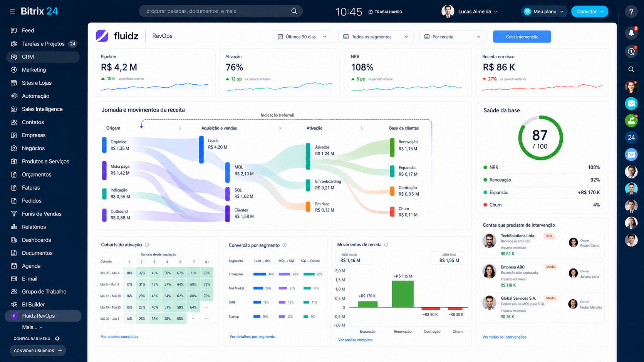The image size is (644, 362).
Task: Expand the Meu plano dropdown
Action: click(x=544, y=12)
